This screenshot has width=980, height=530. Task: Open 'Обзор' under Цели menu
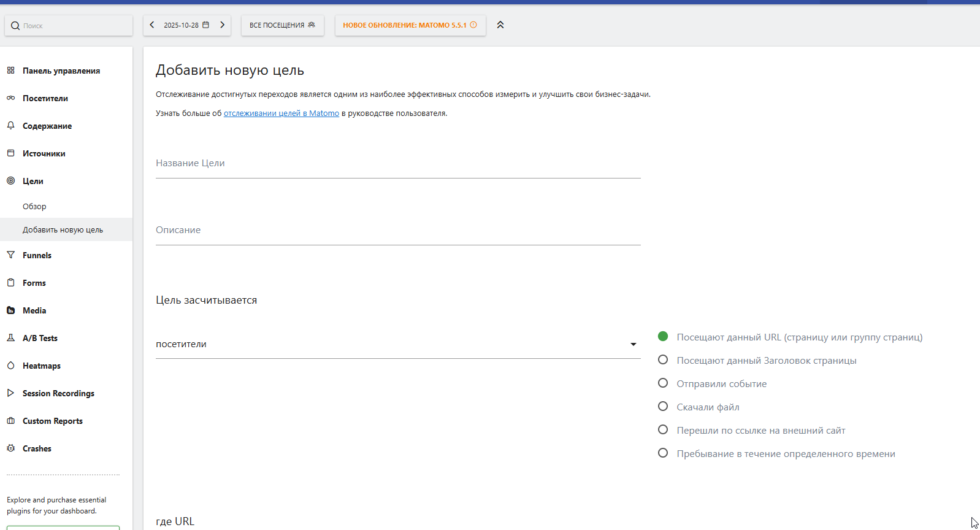pos(34,207)
